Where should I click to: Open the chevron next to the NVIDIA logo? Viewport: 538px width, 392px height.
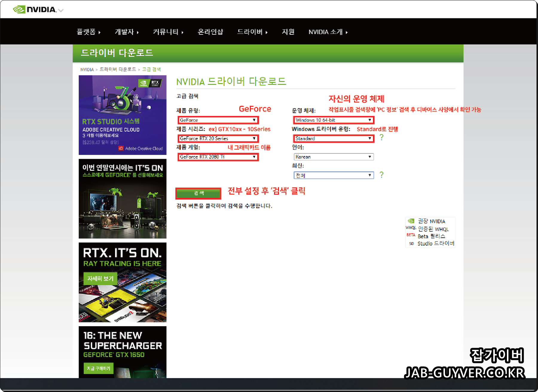[61, 10]
